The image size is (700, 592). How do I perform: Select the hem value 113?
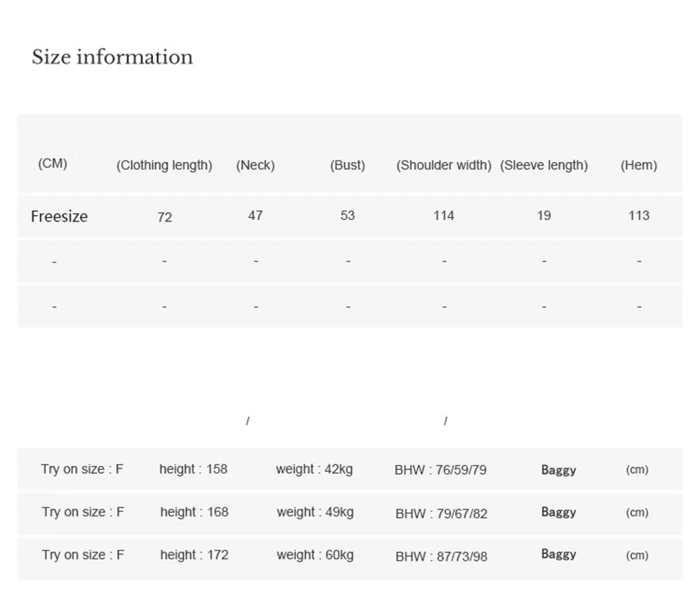tap(639, 216)
